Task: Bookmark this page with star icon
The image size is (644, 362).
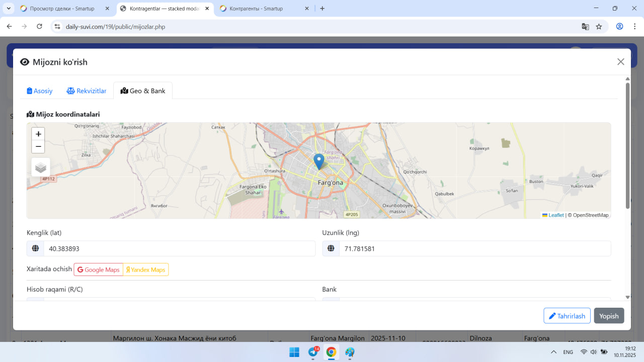Action: click(599, 27)
